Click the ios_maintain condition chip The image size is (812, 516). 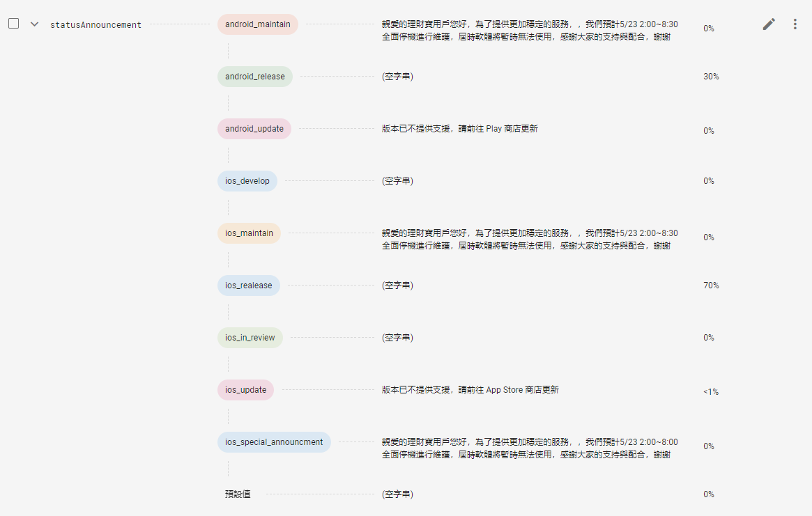(249, 233)
